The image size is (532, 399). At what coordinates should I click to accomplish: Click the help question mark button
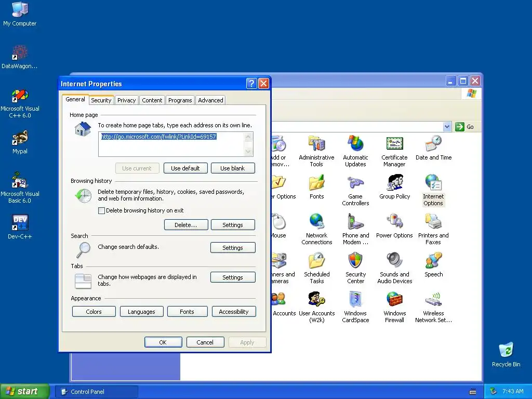pyautogui.click(x=251, y=83)
